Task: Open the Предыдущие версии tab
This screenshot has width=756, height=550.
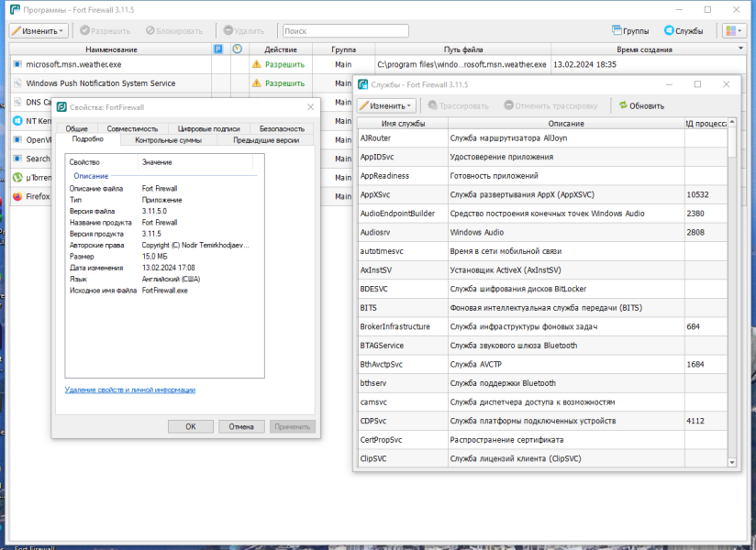Action: (266, 140)
